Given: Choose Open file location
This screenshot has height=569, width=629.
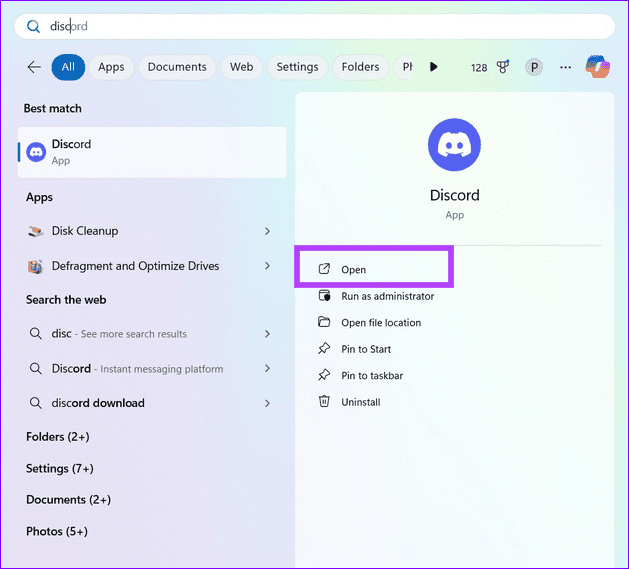Looking at the screenshot, I should click(381, 323).
